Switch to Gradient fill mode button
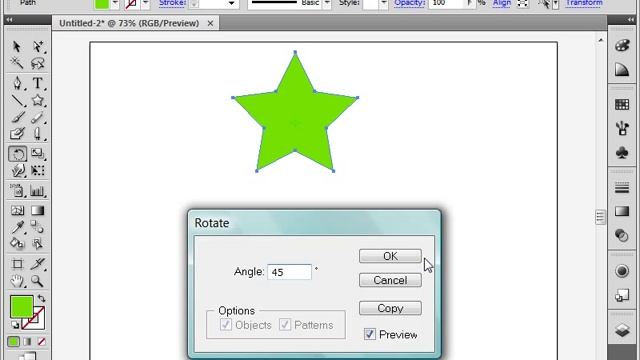This screenshot has width=640, height=360. coord(27,342)
